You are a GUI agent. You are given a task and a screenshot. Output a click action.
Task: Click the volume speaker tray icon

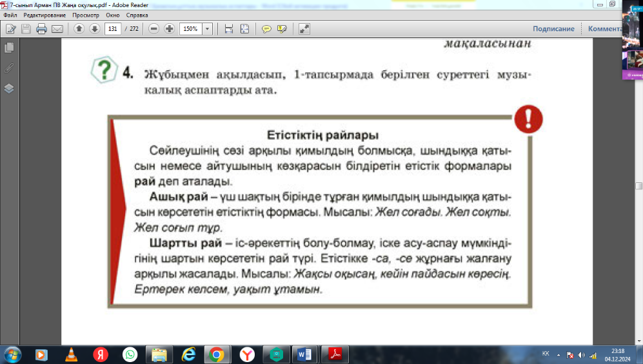coord(582,355)
